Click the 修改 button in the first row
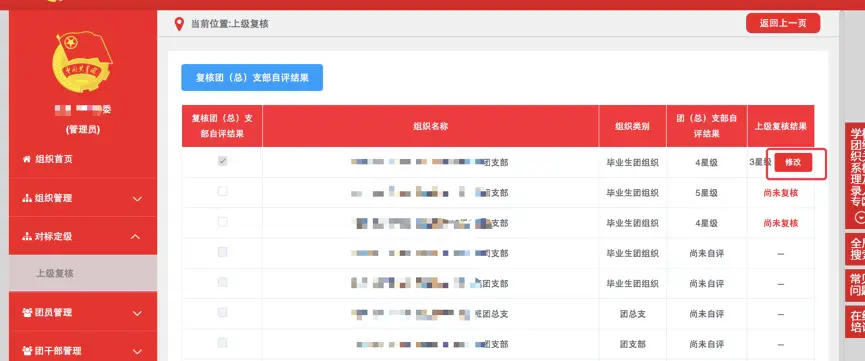The width and height of the screenshot is (865, 361). point(793,162)
